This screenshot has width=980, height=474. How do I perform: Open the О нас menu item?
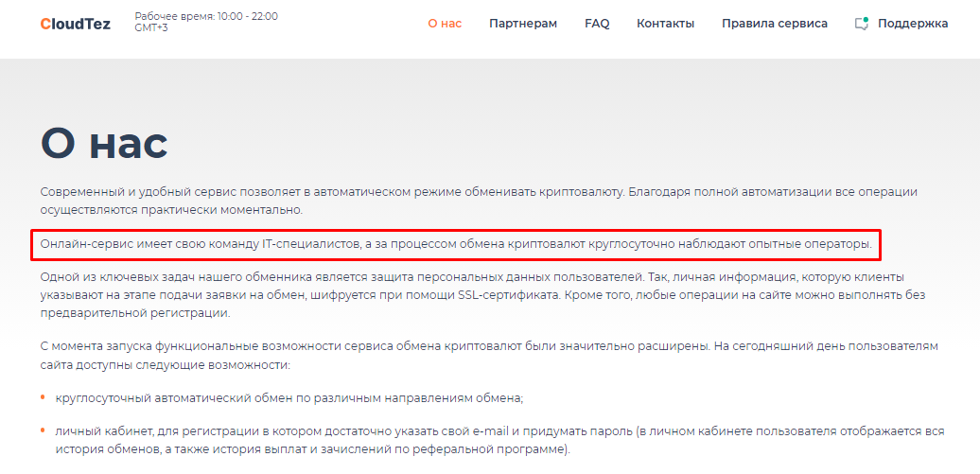click(445, 24)
